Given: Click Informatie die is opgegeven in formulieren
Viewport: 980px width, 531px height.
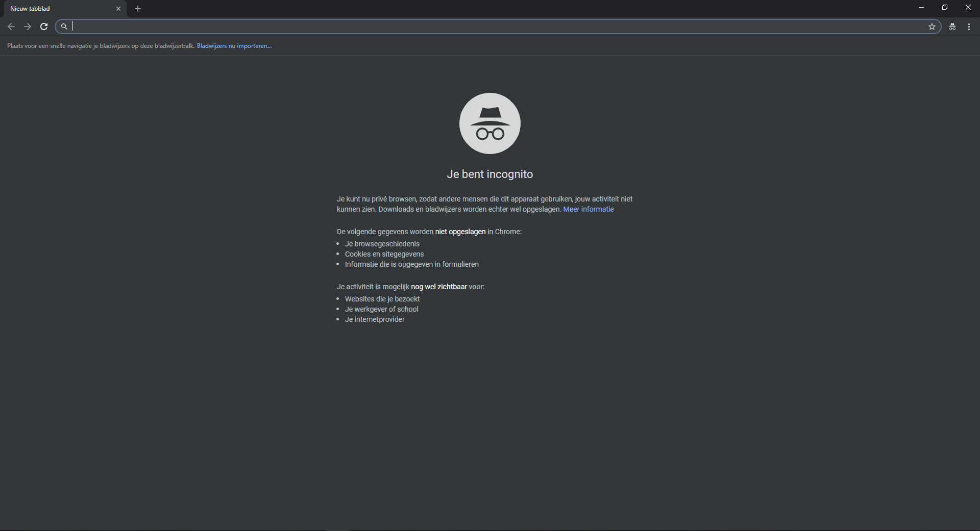Looking at the screenshot, I should click(412, 264).
